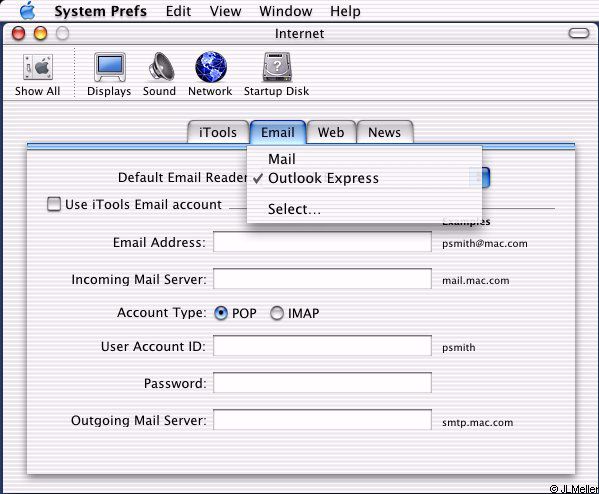Open the Window menu
The width and height of the screenshot is (599, 494).
click(x=286, y=11)
